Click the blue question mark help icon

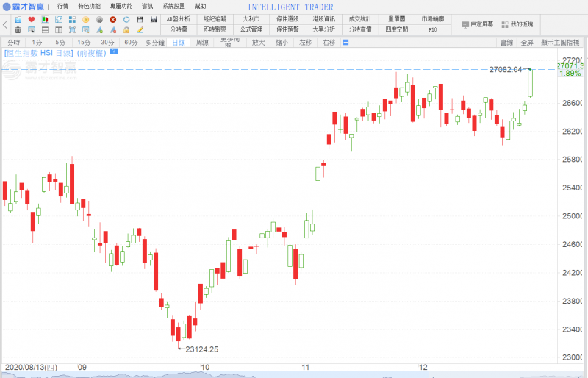(x=114, y=52)
